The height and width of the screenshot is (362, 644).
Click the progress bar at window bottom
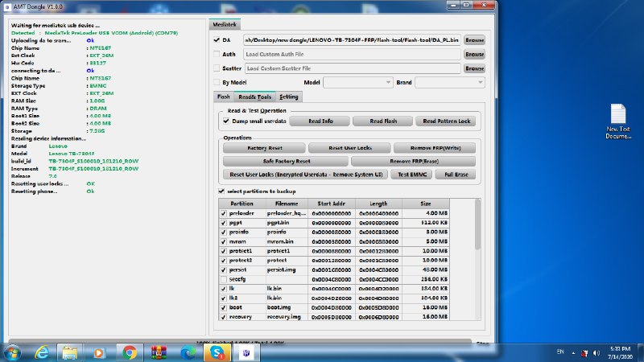point(240,341)
